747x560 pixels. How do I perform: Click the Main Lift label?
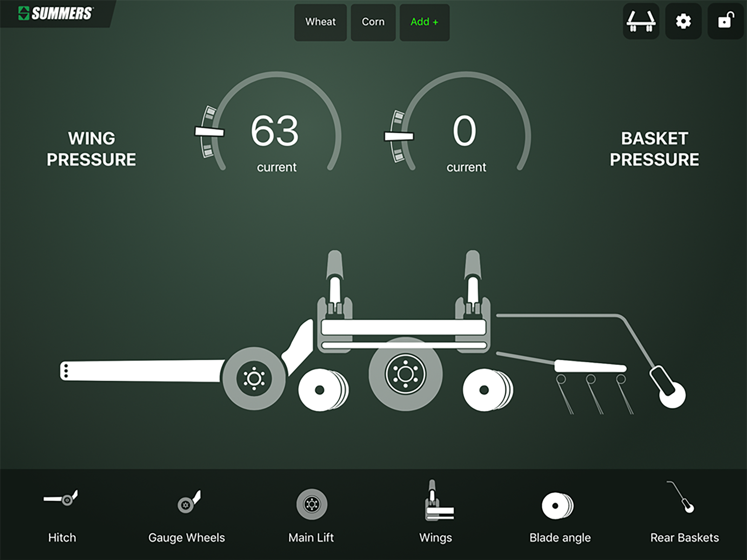coord(311,538)
